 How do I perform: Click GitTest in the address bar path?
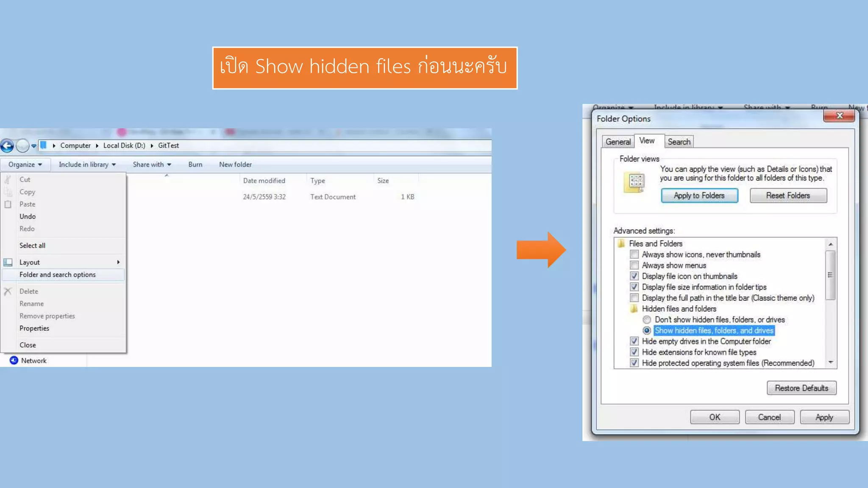pyautogui.click(x=168, y=145)
